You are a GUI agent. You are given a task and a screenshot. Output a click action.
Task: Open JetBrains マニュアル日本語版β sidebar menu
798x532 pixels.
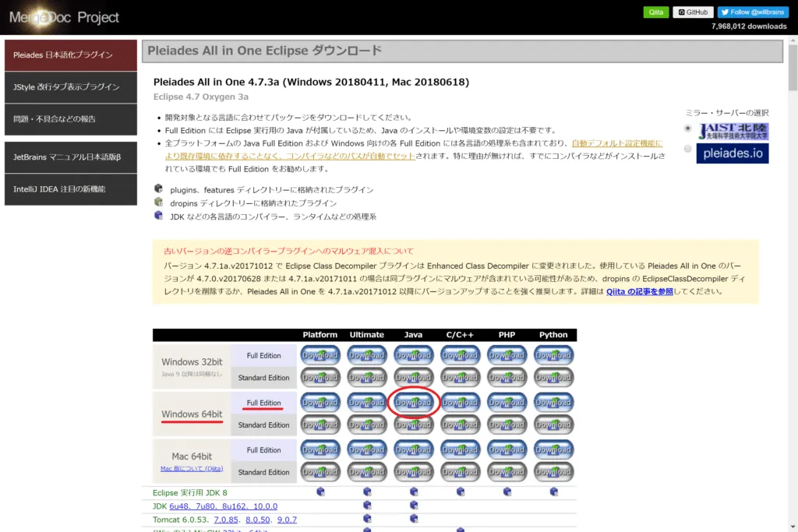pos(71,157)
